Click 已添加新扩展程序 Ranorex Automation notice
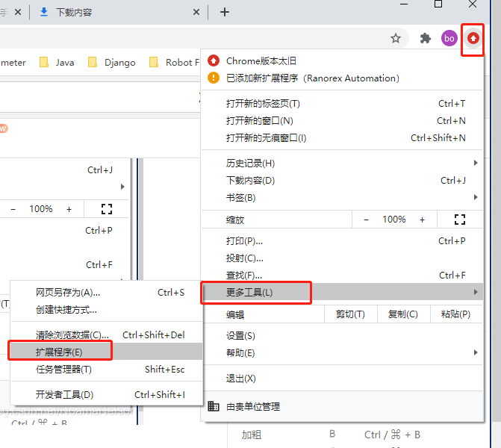Screen dimensions: 501x448 click(342, 78)
